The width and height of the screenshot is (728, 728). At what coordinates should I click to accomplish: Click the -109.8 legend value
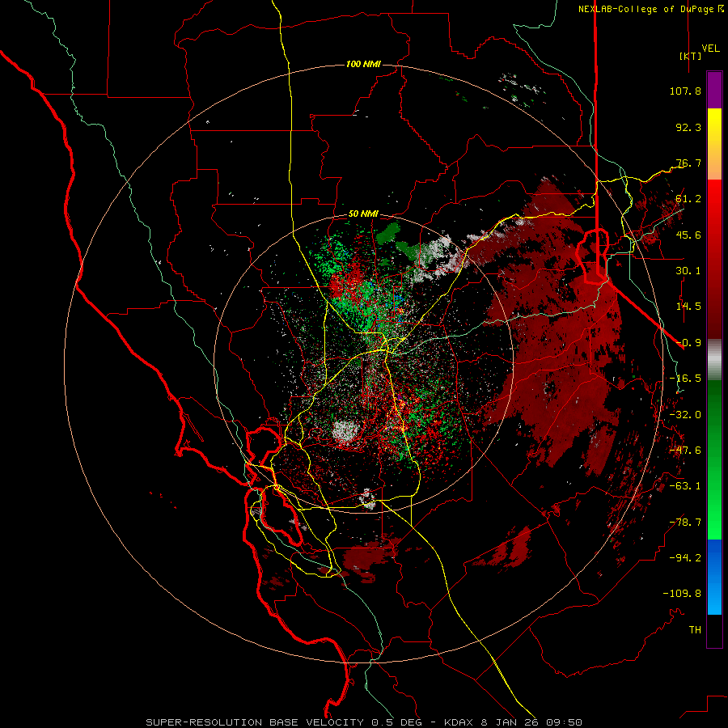682,594
